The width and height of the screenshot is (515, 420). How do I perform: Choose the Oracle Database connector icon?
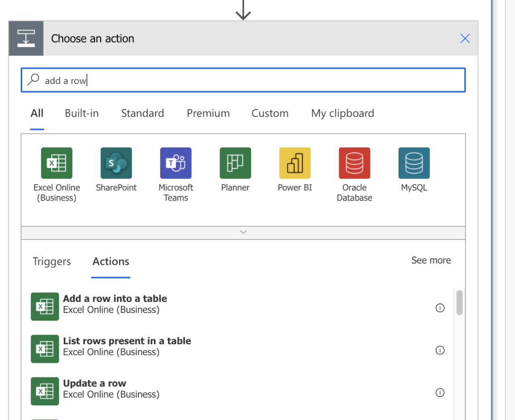[355, 163]
